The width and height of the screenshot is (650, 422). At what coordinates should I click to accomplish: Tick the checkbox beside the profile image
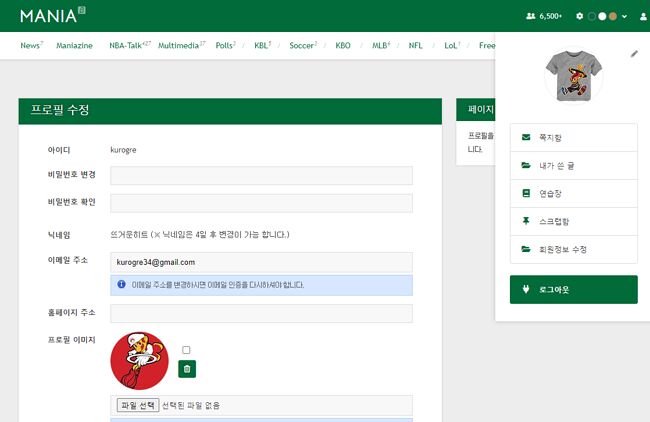pyautogui.click(x=186, y=350)
